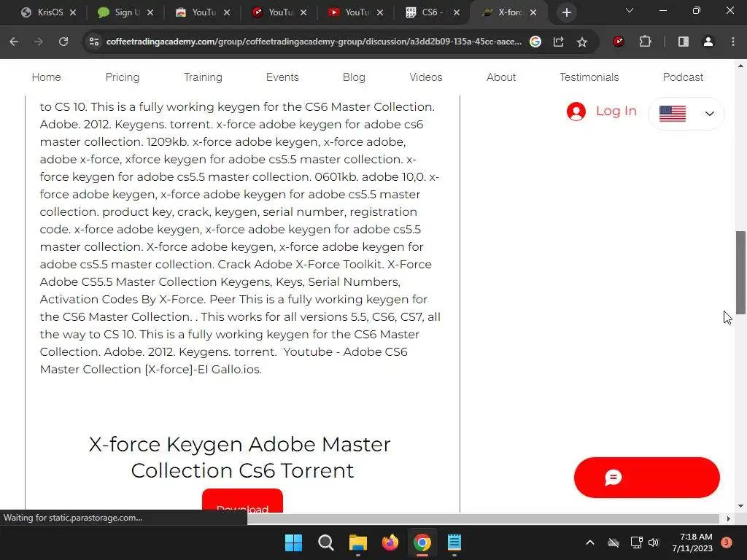Open Chrome from the taskbar
Screen dimensions: 747x560
422,542
